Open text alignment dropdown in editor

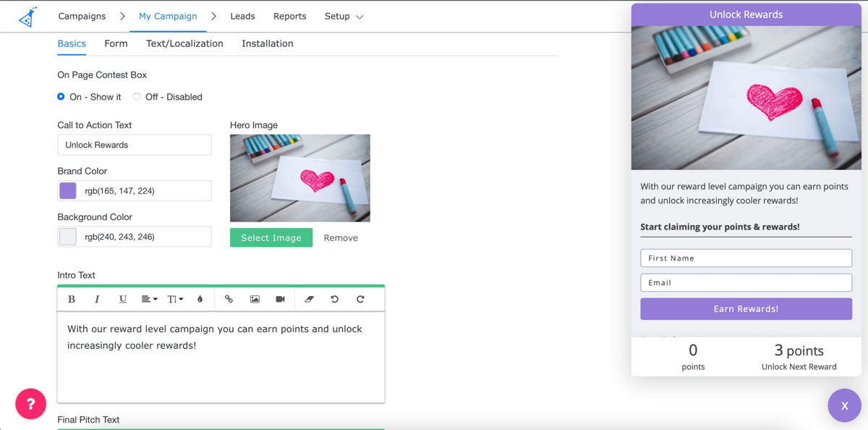(149, 299)
